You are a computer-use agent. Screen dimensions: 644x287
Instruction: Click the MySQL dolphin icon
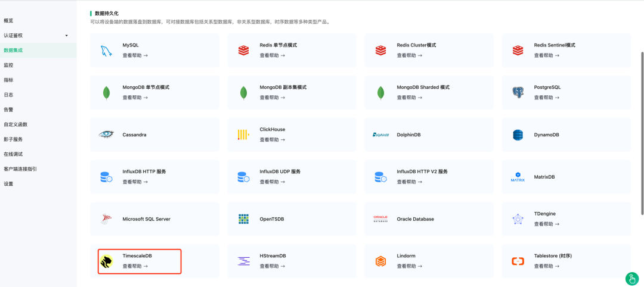(106, 51)
